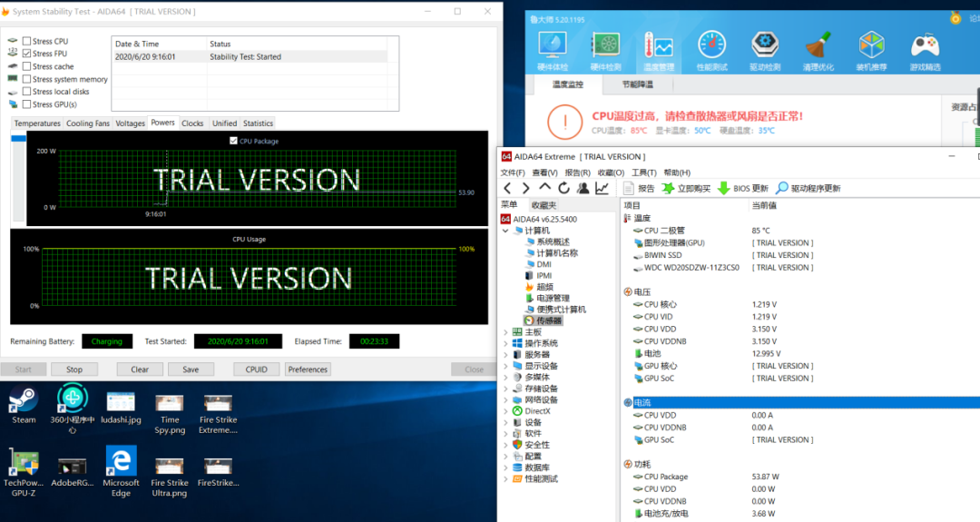Expand the 存储设备 storage tree node
Viewport: 980px width, 522px height.
tap(506, 389)
